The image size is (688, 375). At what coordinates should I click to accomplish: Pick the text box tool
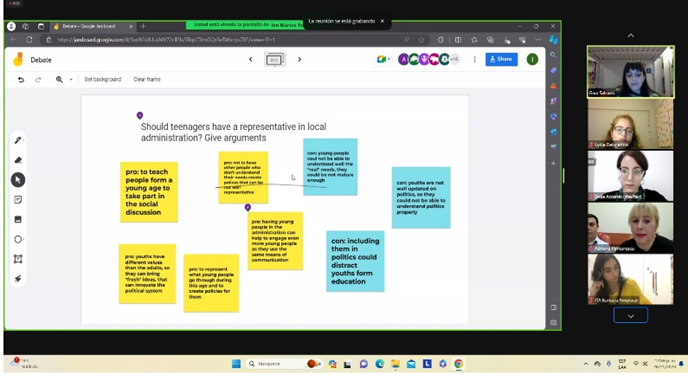click(x=18, y=259)
